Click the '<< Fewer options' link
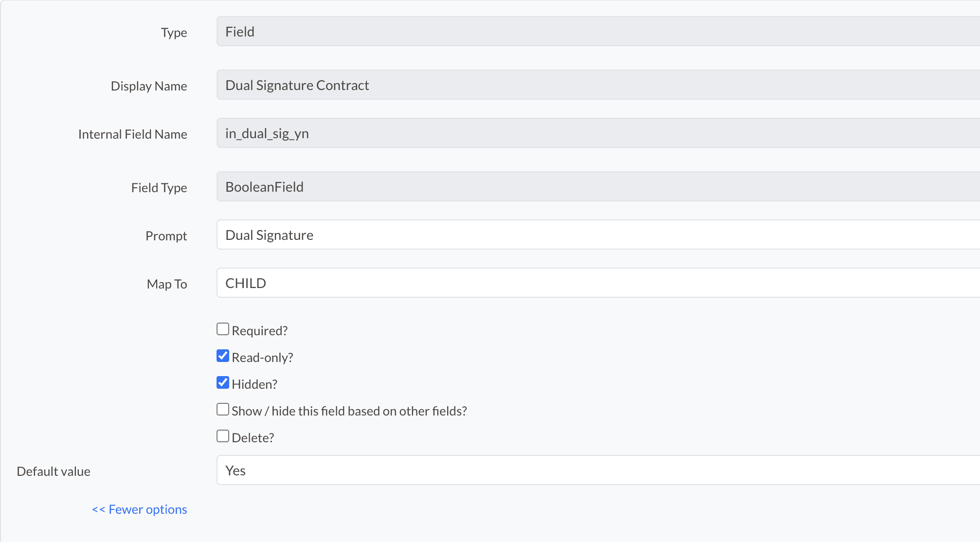 (140, 509)
